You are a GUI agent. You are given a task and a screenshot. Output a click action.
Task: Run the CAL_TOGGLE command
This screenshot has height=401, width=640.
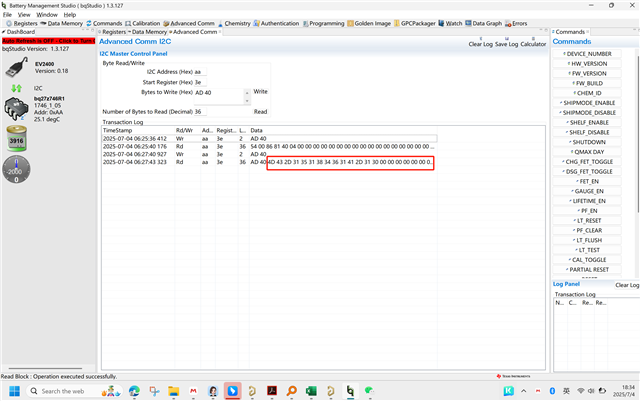(x=587, y=260)
